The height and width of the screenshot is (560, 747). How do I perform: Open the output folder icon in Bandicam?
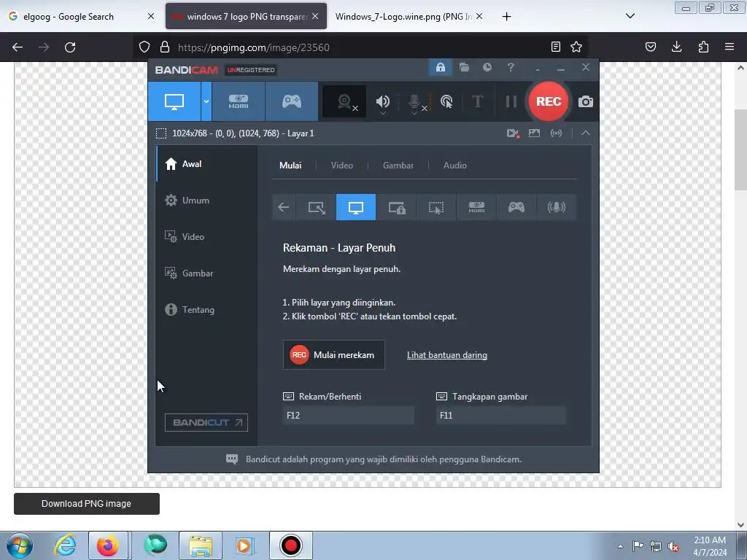coord(464,67)
